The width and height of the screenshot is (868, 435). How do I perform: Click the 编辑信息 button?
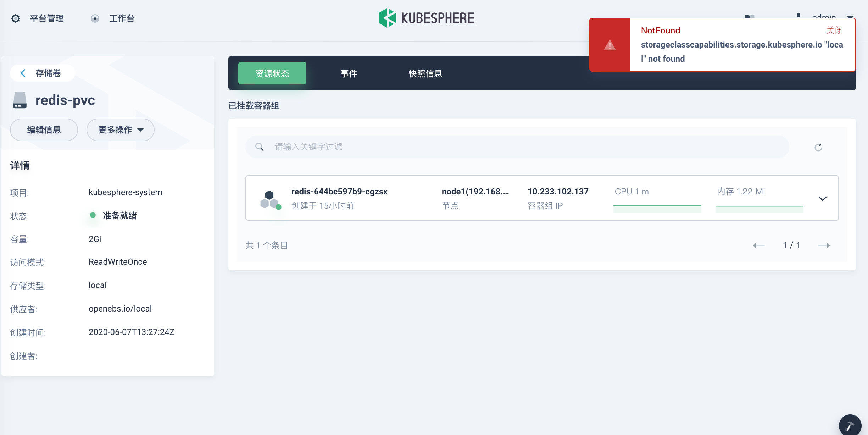[44, 130]
